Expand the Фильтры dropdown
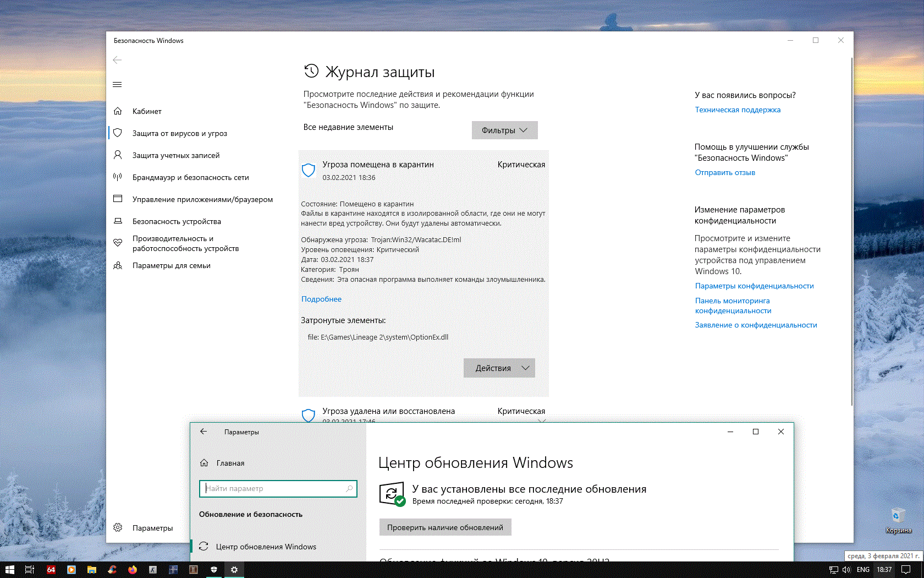The height and width of the screenshot is (578, 924). tap(504, 130)
